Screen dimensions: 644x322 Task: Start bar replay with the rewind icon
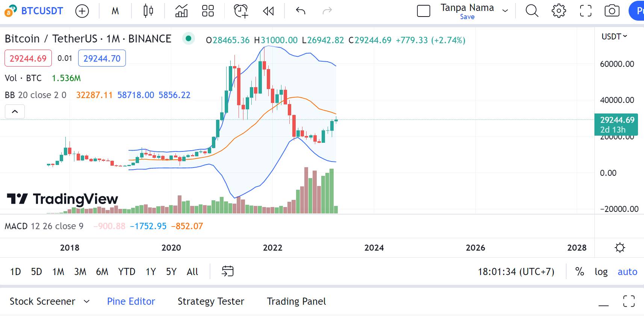click(268, 11)
